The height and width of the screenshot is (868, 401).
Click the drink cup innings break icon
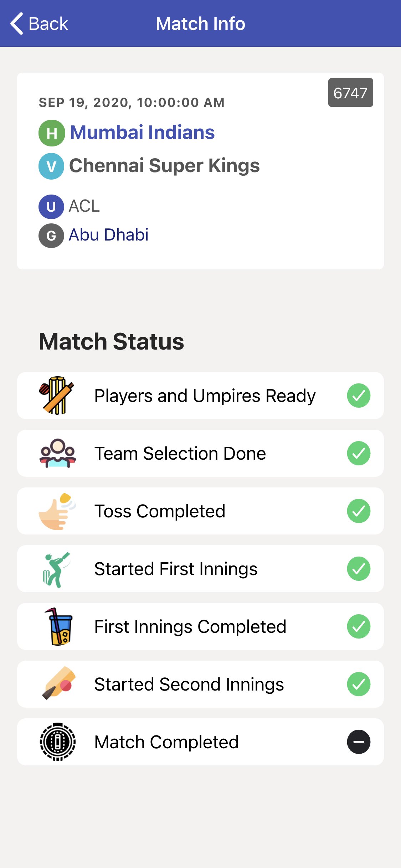point(58,626)
